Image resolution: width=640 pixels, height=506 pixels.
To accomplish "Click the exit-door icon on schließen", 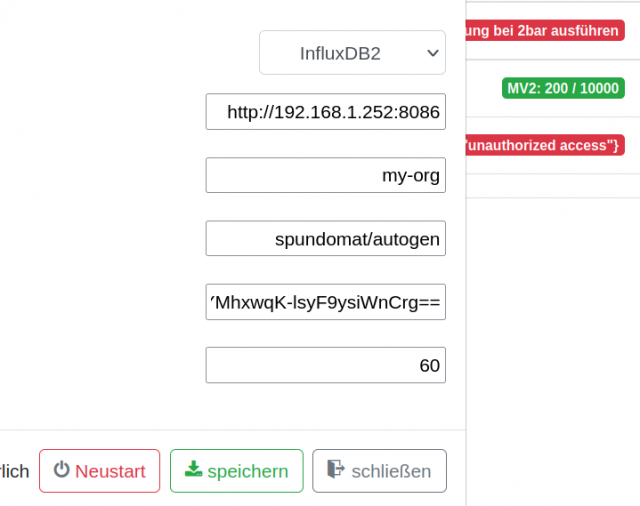I will 336,469.
